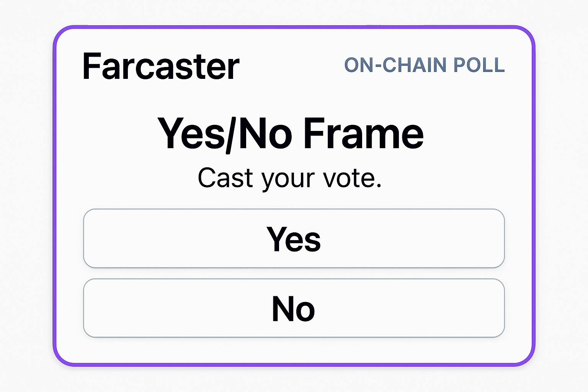Click the ON-CHAIN POLL badge

tap(424, 65)
